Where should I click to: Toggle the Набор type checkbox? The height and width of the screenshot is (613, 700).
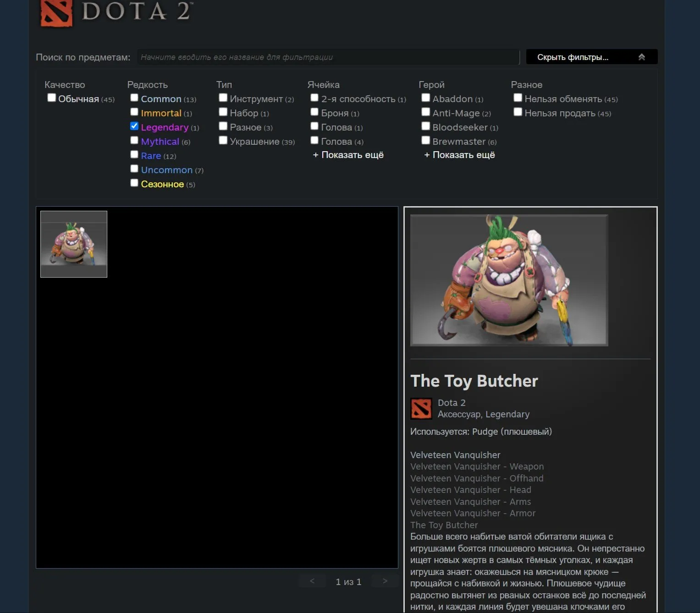point(223,112)
